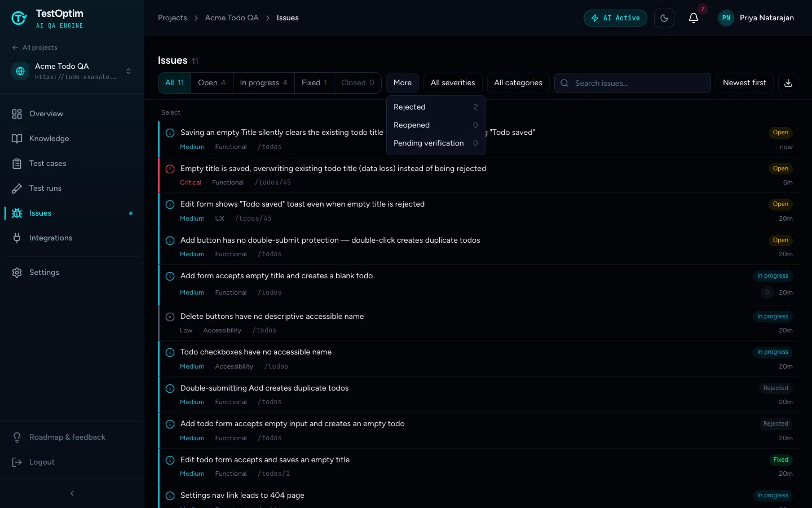Open issue "Double-submitting Add creates duplicate todos"
The image size is (812, 508).
477,395
